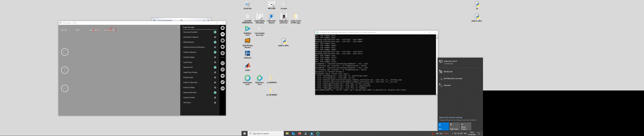Show hidden icons in the system tray

click(452, 133)
